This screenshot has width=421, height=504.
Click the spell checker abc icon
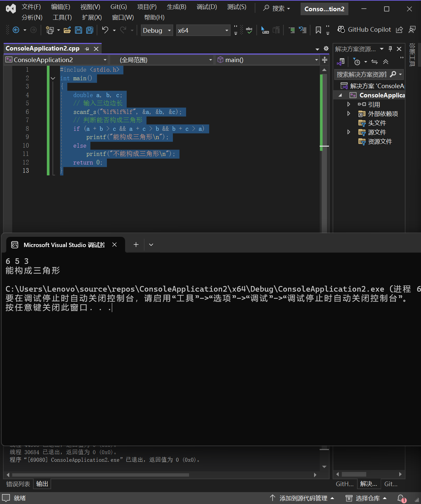(249, 30)
